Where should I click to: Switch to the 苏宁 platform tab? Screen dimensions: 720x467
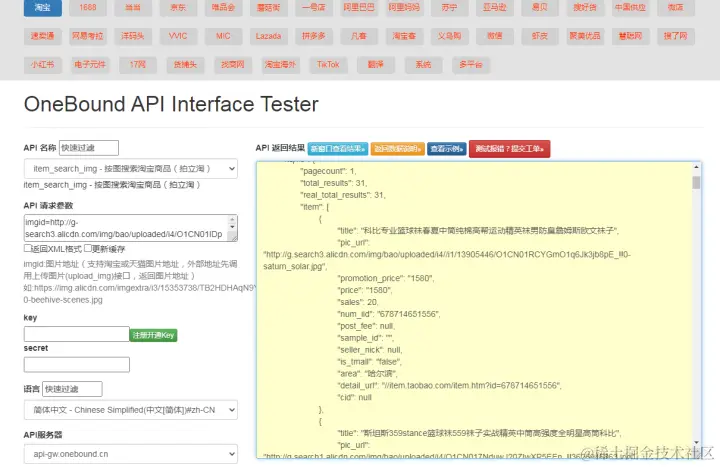pyautogui.click(x=449, y=8)
